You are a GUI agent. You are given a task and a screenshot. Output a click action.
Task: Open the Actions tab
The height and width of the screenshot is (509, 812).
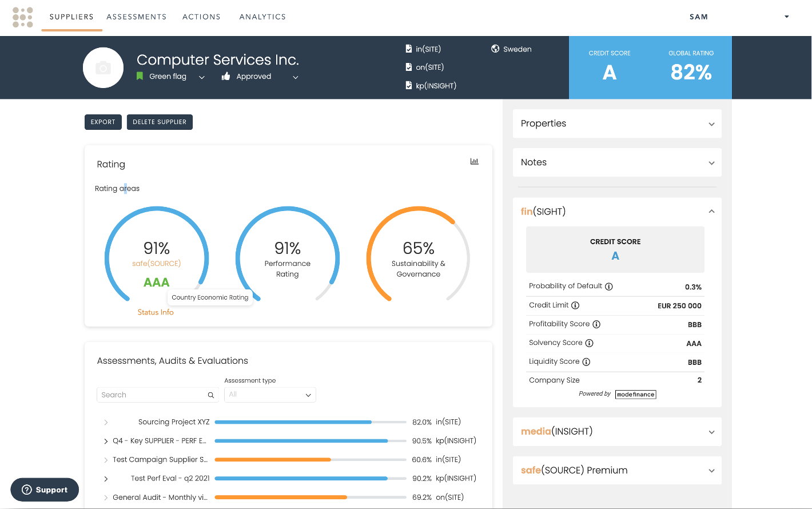[201, 17]
